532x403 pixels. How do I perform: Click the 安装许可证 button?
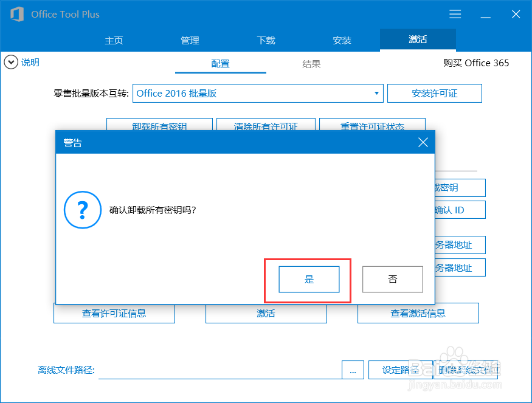pyautogui.click(x=435, y=93)
